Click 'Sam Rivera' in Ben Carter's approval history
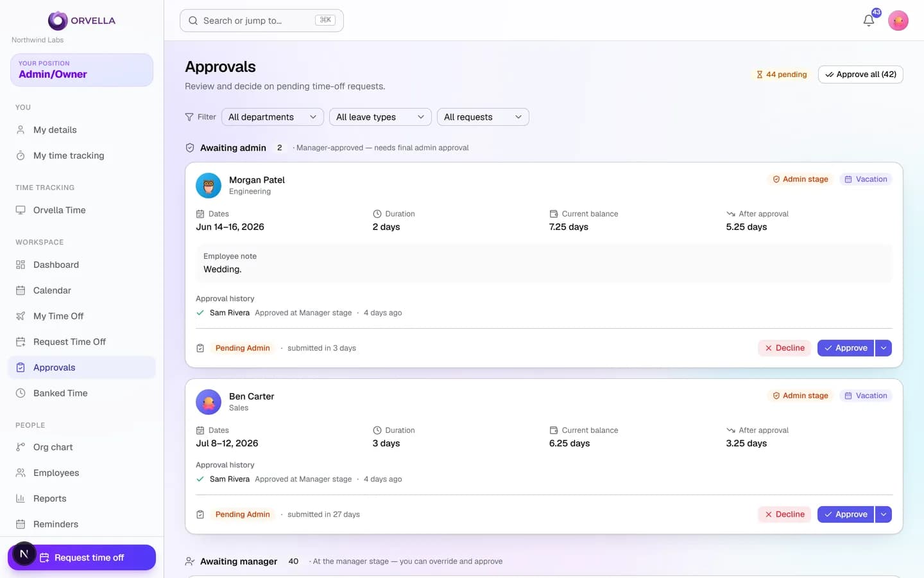 tap(230, 479)
